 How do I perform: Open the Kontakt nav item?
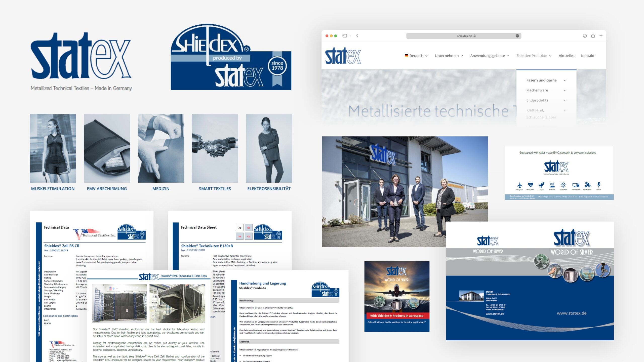tap(587, 56)
